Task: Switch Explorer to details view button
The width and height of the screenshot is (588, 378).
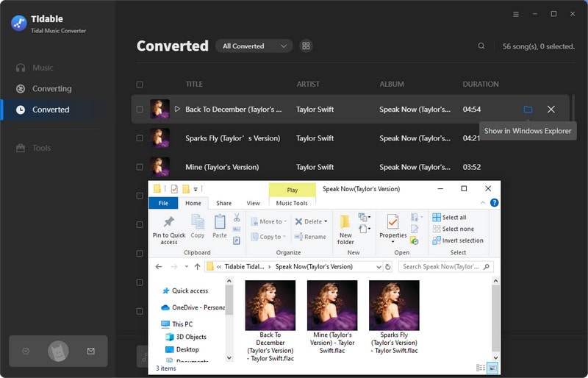Action: point(481,368)
